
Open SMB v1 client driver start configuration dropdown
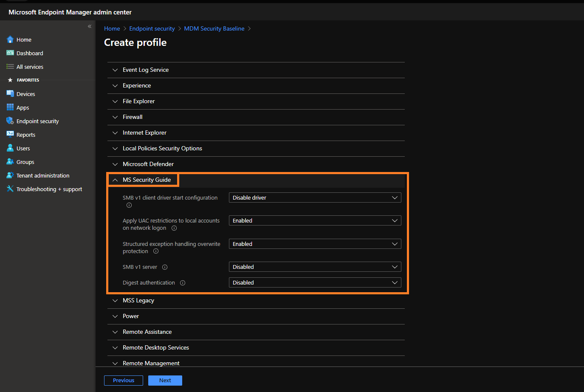[x=315, y=197]
